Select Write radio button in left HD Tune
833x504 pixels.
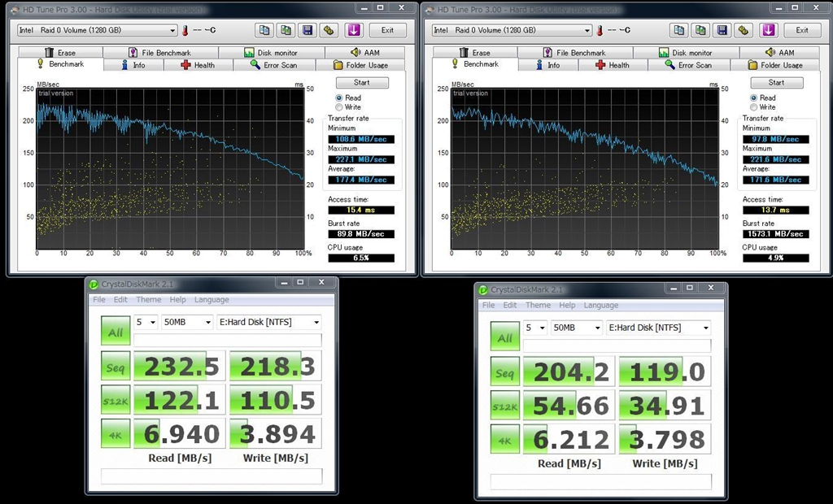point(339,107)
